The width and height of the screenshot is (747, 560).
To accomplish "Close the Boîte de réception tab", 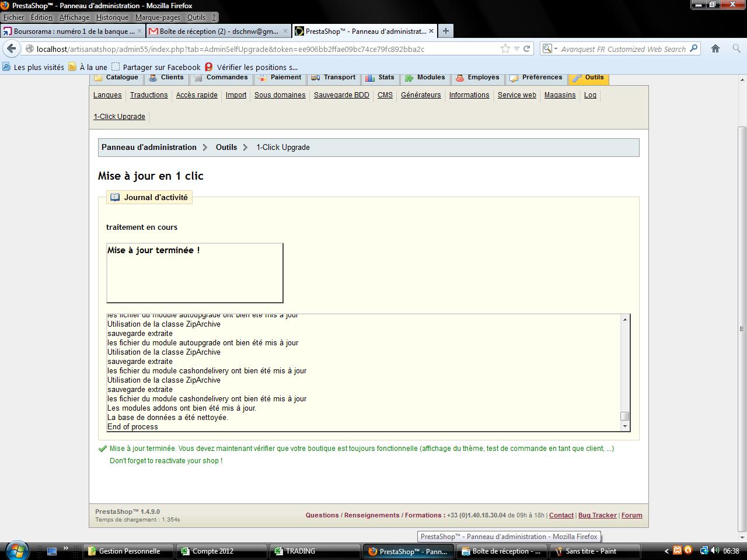I will click(285, 31).
